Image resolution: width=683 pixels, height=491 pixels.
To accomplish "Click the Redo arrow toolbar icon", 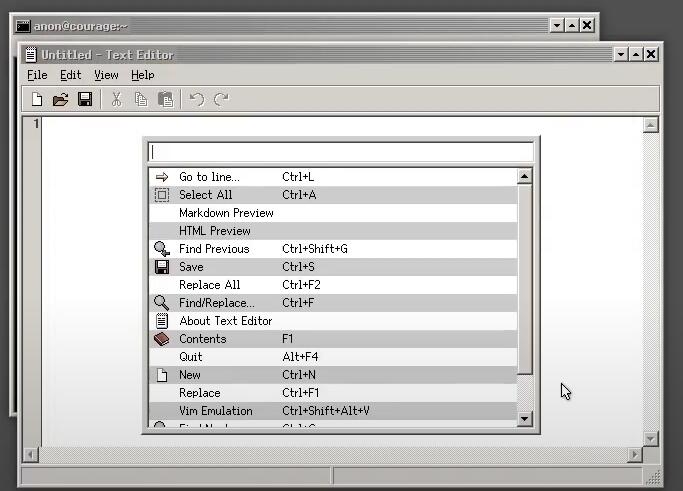I will point(221,99).
